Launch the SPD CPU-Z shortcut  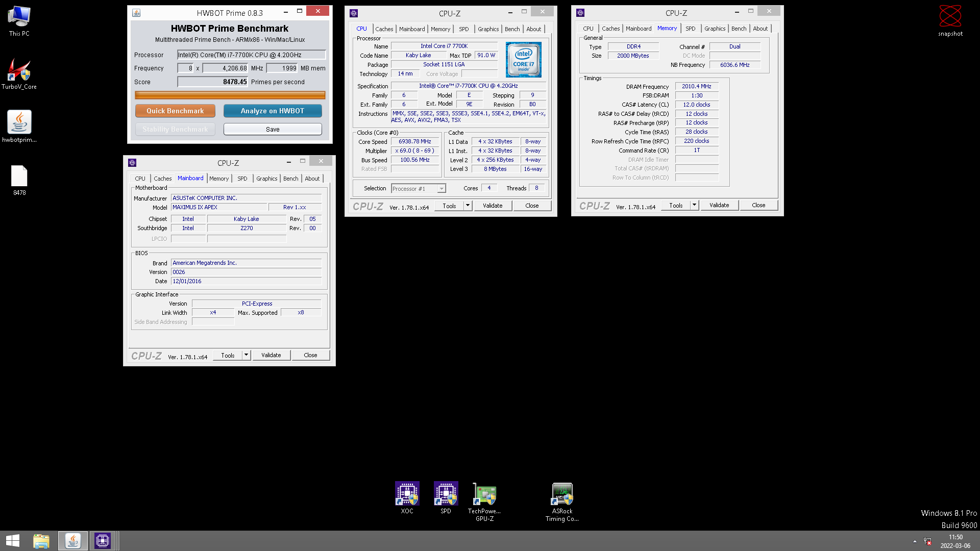[446, 498]
